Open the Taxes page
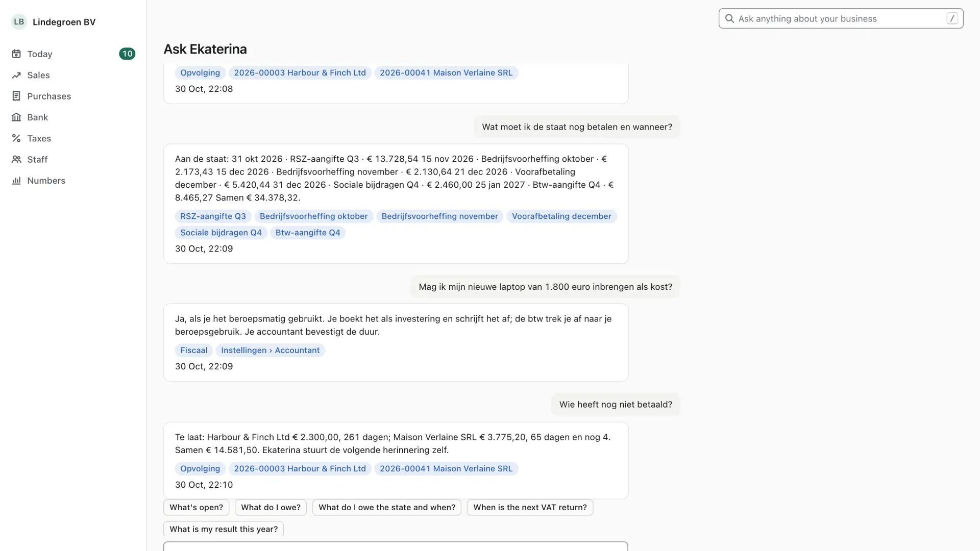Viewport: 980px width, 551px height. point(73,138)
